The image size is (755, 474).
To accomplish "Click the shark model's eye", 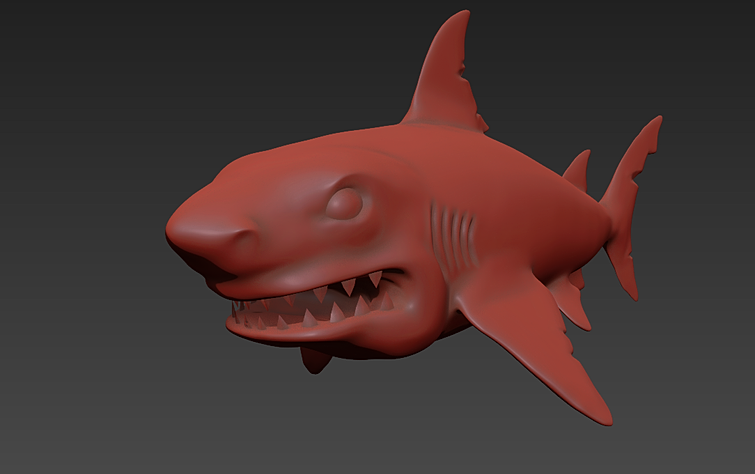I will (345, 203).
